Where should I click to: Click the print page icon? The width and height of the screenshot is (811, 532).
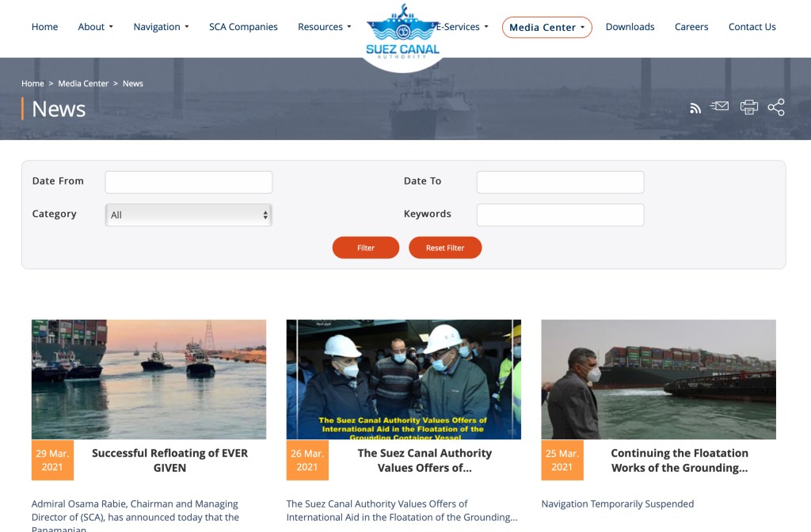[748, 108]
